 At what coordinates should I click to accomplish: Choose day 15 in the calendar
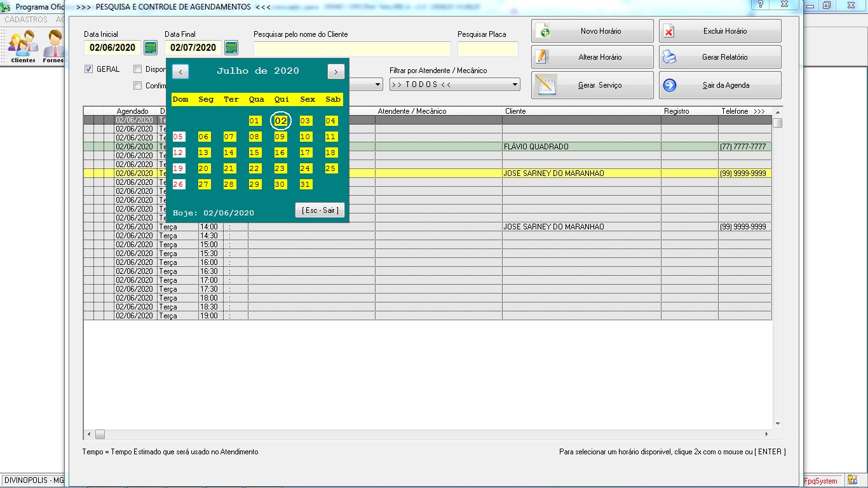pos(255,152)
